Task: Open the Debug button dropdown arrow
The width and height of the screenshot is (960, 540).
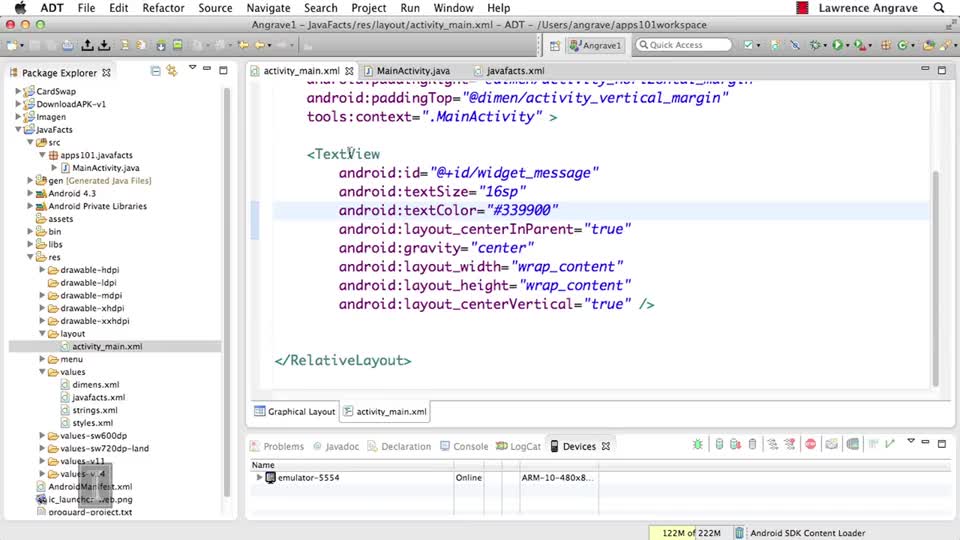Action: [x=825, y=45]
